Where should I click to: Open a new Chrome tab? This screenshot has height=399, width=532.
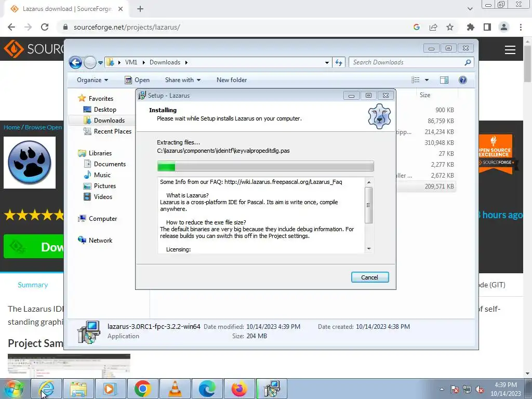pyautogui.click(x=140, y=9)
